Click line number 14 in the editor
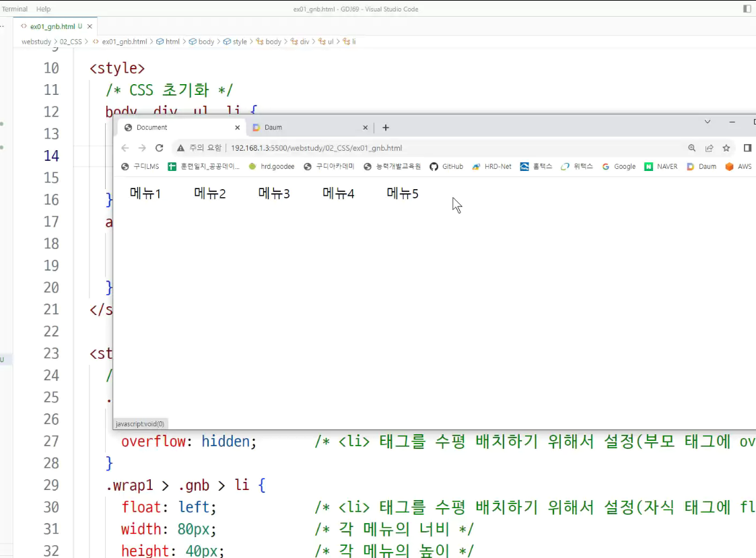The width and height of the screenshot is (756, 558). point(51,155)
